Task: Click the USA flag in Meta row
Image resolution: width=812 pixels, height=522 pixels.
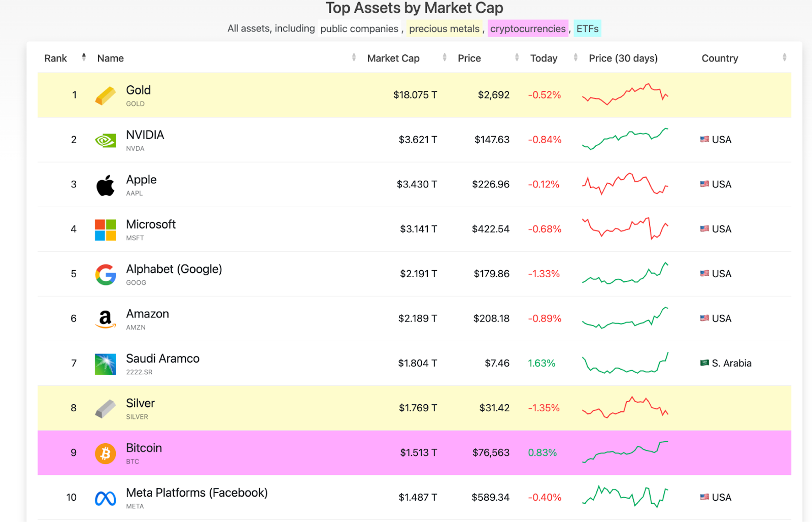Action: 704,497
